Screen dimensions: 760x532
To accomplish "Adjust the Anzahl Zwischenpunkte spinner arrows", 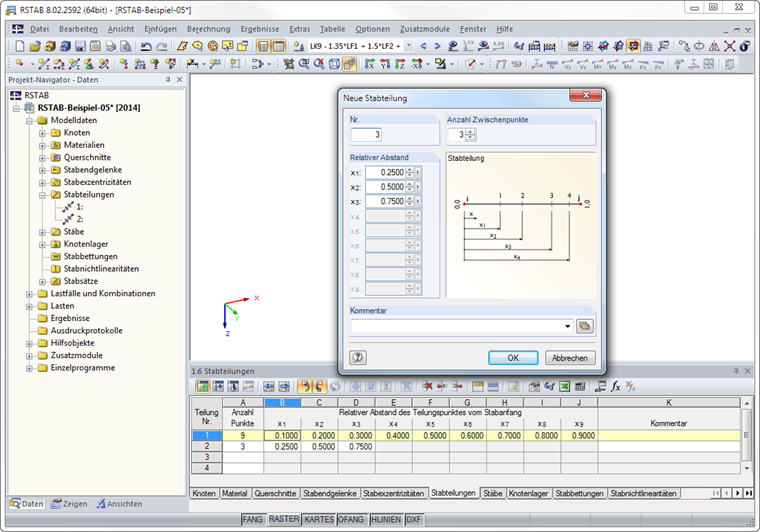I will tap(470, 135).
